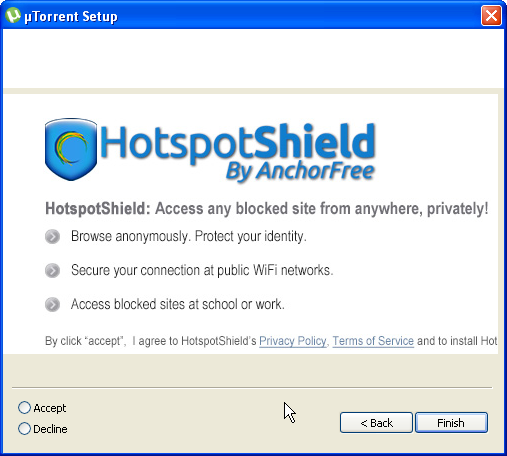Click bullet icon beside Access blocked sites

[x=52, y=304]
